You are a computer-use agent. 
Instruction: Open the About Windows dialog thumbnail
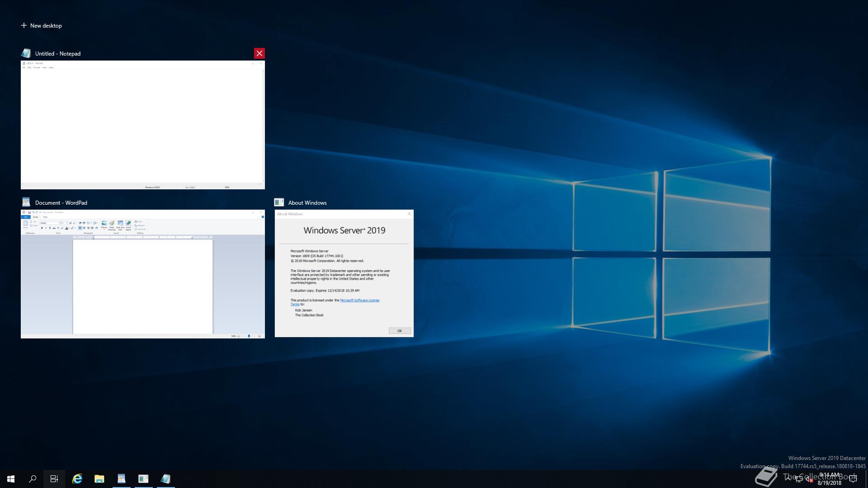[x=344, y=273]
